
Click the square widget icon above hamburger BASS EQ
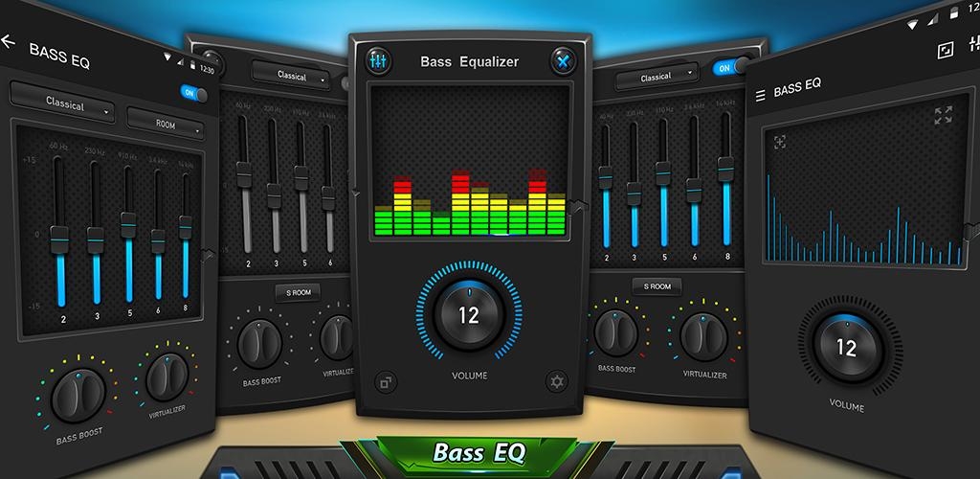[946, 50]
